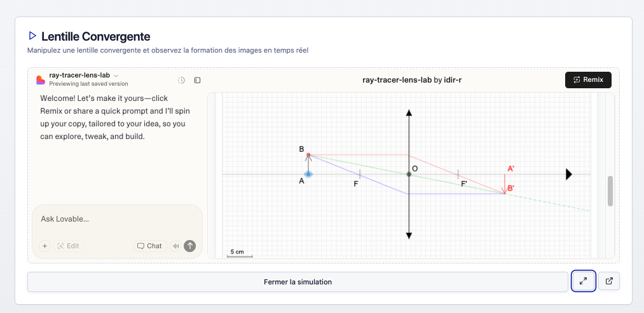This screenshot has height=313, width=644.
Task: Click the Lovable heart logo
Action: 41,80
